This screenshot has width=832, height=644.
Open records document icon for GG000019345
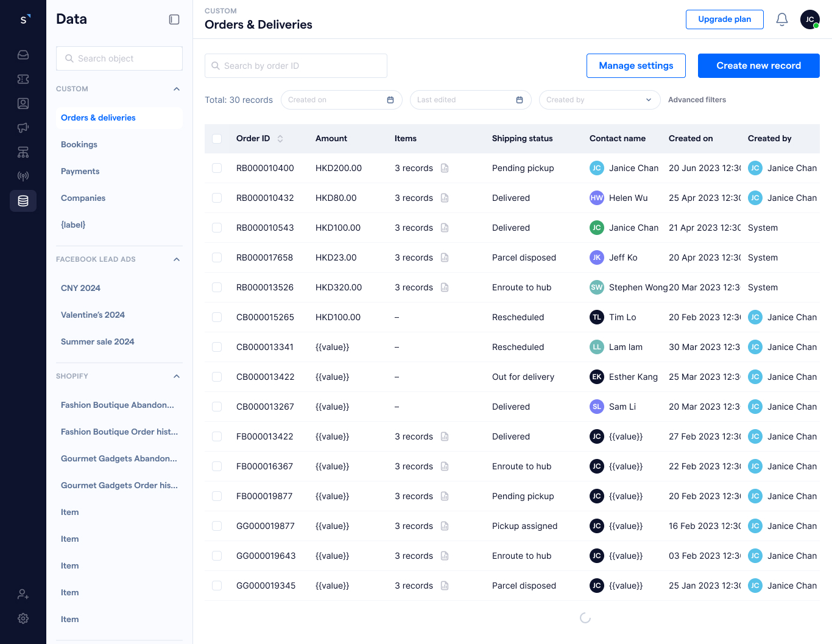point(445,586)
